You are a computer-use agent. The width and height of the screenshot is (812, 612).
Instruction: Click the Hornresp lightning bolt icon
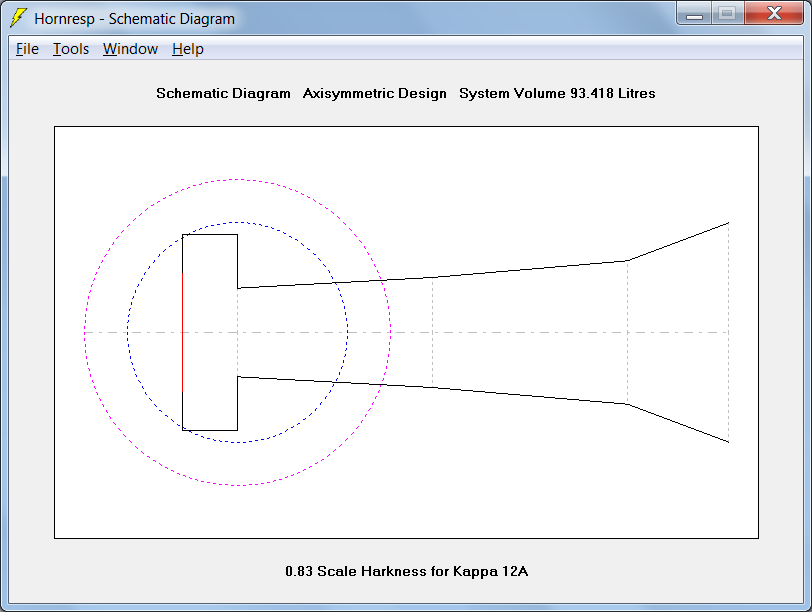click(18, 18)
